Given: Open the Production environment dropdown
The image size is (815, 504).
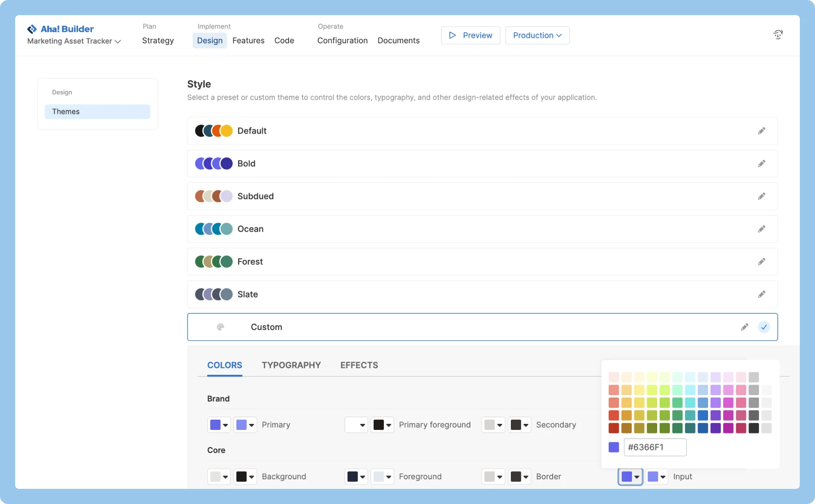Looking at the screenshot, I should (537, 35).
